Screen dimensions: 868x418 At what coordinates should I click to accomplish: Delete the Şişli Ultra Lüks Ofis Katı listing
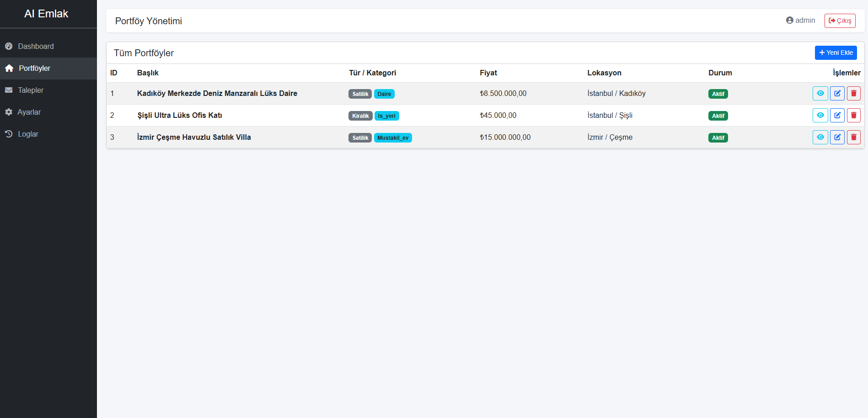853,116
